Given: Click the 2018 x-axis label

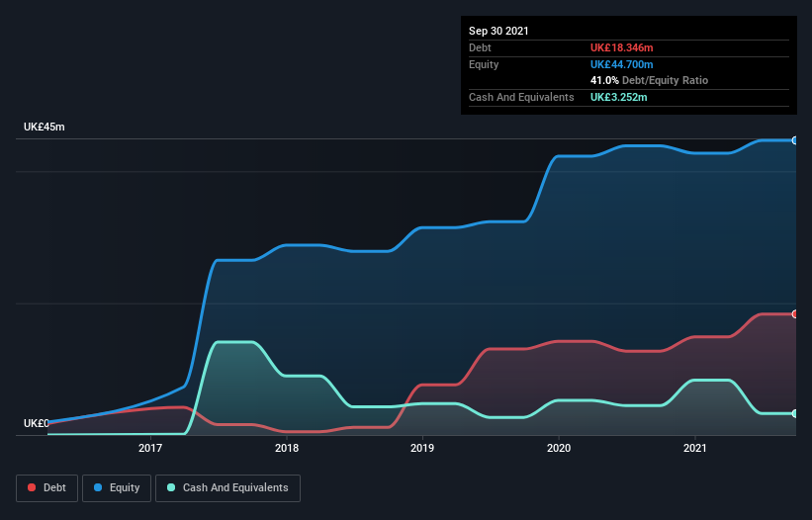Looking at the screenshot, I should tap(287, 448).
